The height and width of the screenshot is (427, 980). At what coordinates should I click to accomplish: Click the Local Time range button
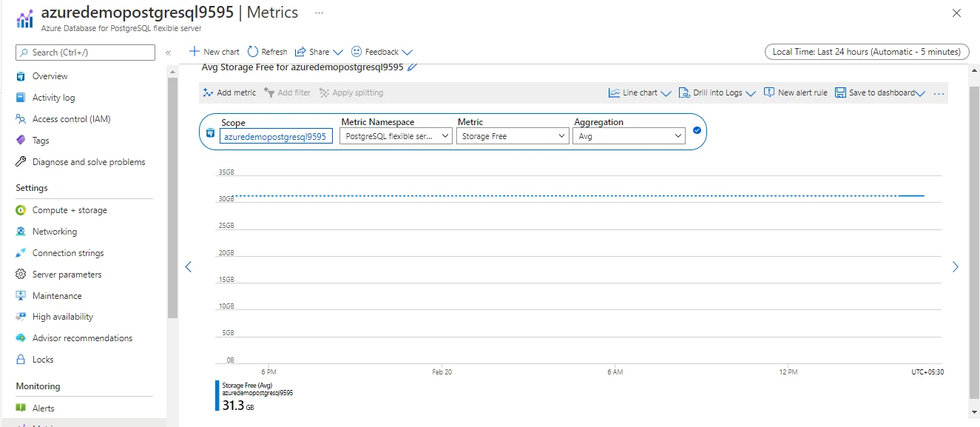pyautogui.click(x=866, y=52)
